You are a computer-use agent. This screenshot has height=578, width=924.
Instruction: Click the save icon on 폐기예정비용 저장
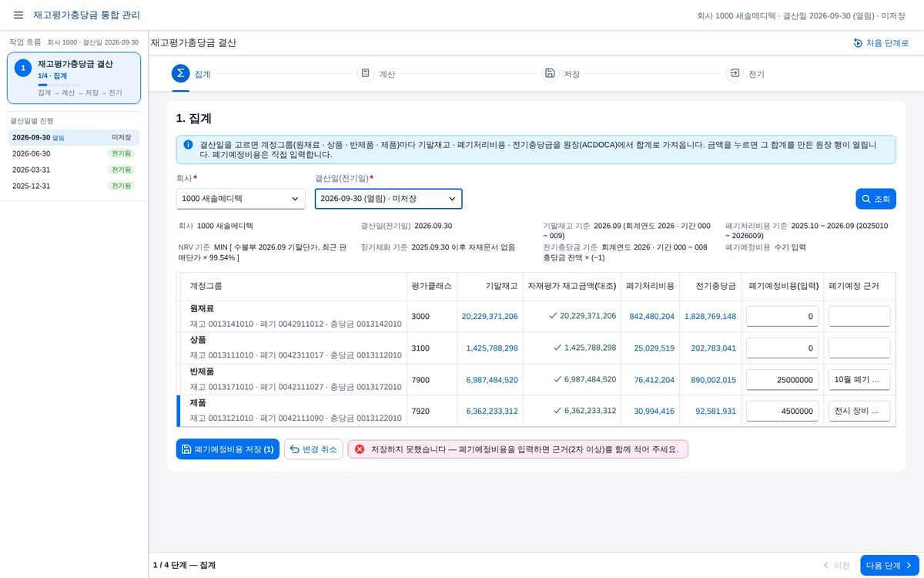click(186, 449)
